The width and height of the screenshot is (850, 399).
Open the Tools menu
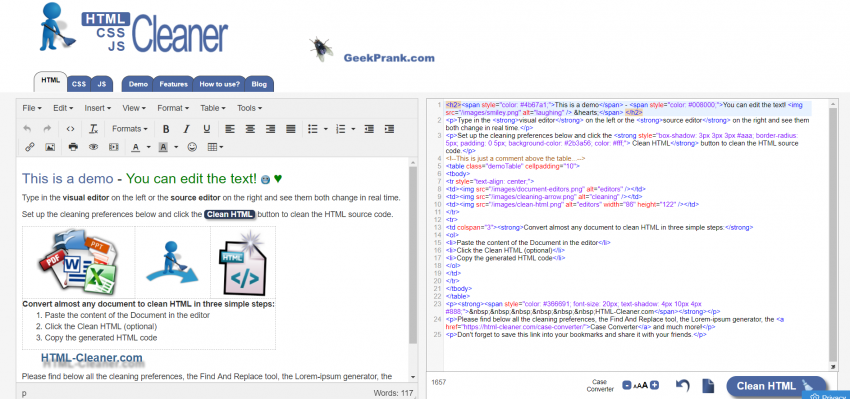point(249,108)
